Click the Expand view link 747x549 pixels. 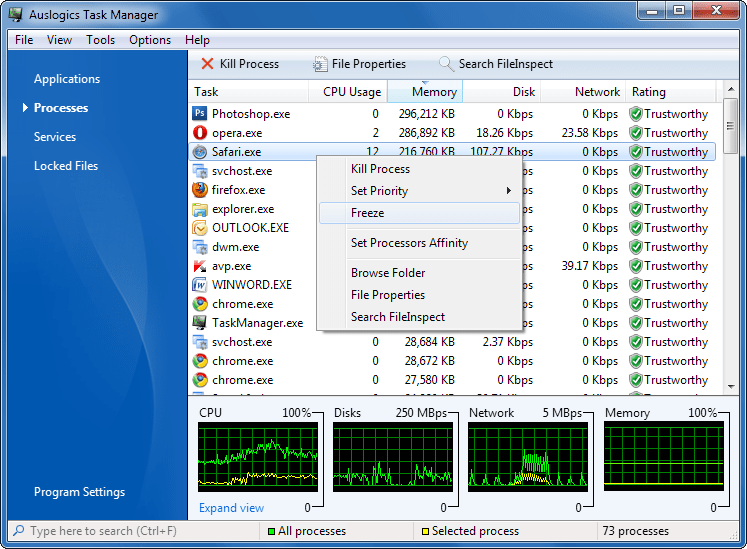[231, 508]
